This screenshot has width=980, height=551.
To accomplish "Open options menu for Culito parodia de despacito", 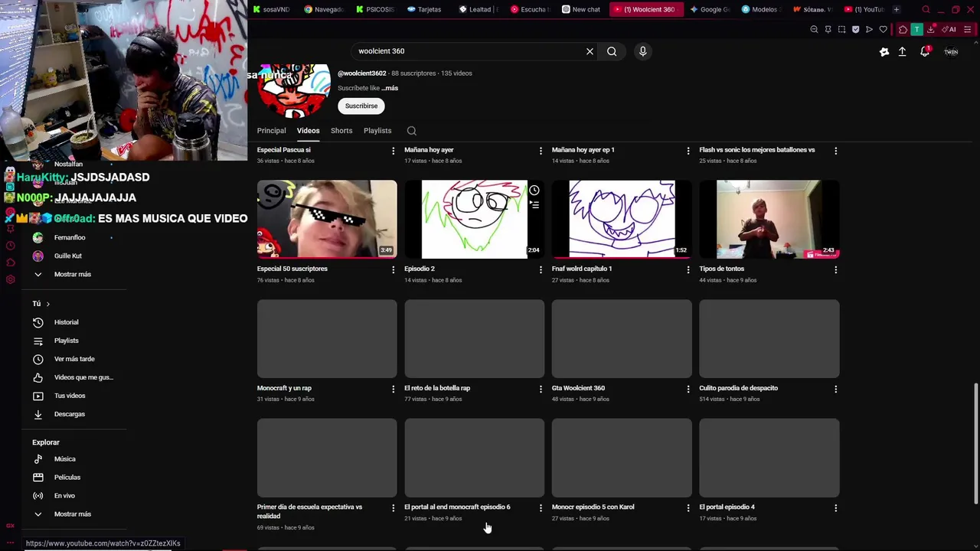I will 835,389.
